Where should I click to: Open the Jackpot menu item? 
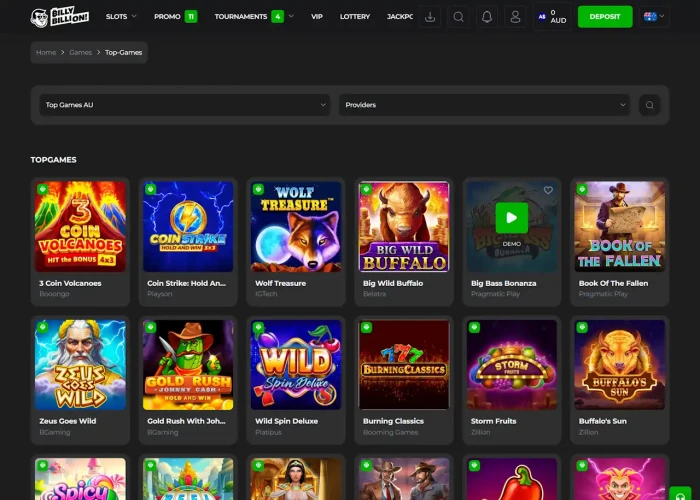(400, 17)
